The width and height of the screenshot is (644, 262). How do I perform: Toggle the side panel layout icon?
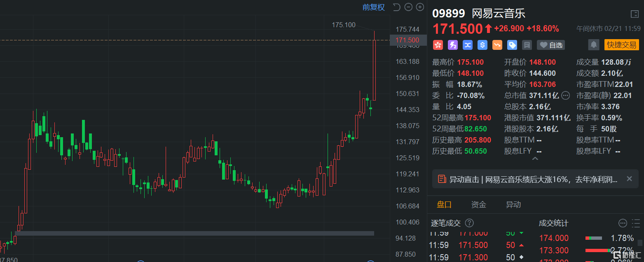click(635, 14)
